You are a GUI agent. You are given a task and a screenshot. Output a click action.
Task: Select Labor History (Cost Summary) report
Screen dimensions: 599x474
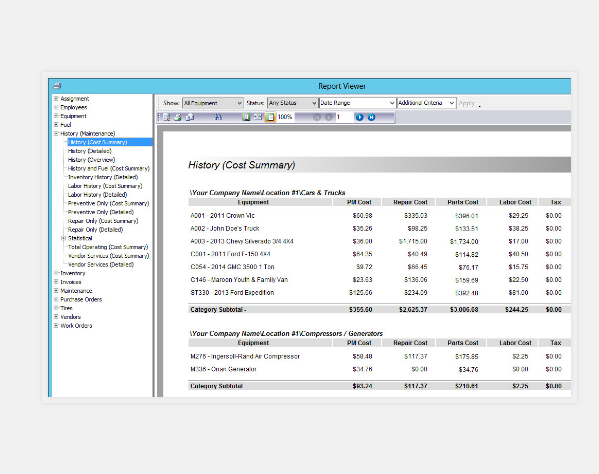[105, 186]
